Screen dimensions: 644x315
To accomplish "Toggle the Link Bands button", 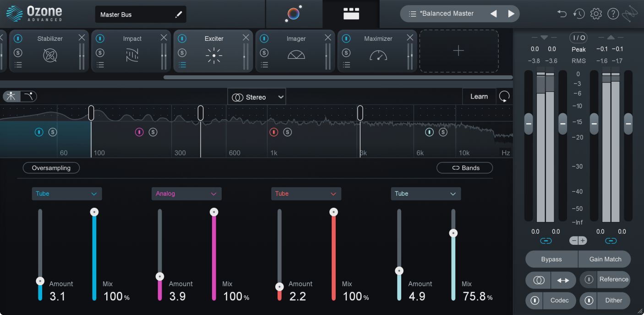I will pyautogui.click(x=465, y=168).
